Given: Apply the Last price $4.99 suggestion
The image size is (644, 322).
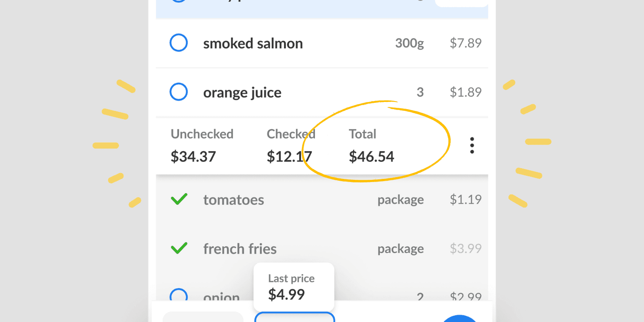Looking at the screenshot, I should tap(293, 287).
